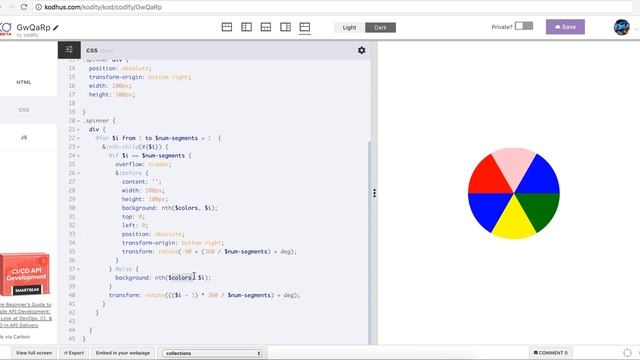Viewport: 640px width, 360px height.
Task: Switch to the Dark theme
Action: click(380, 27)
